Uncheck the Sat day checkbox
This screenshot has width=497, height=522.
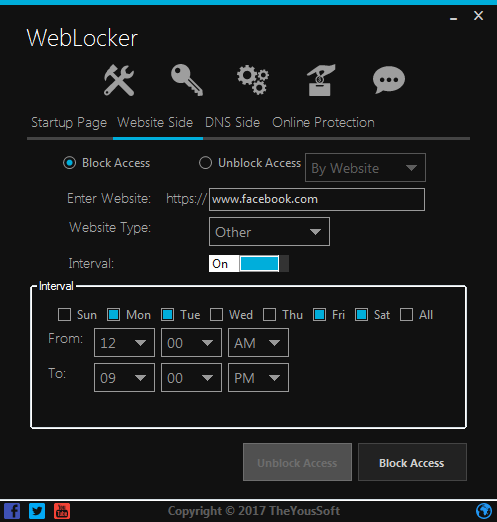(x=361, y=315)
